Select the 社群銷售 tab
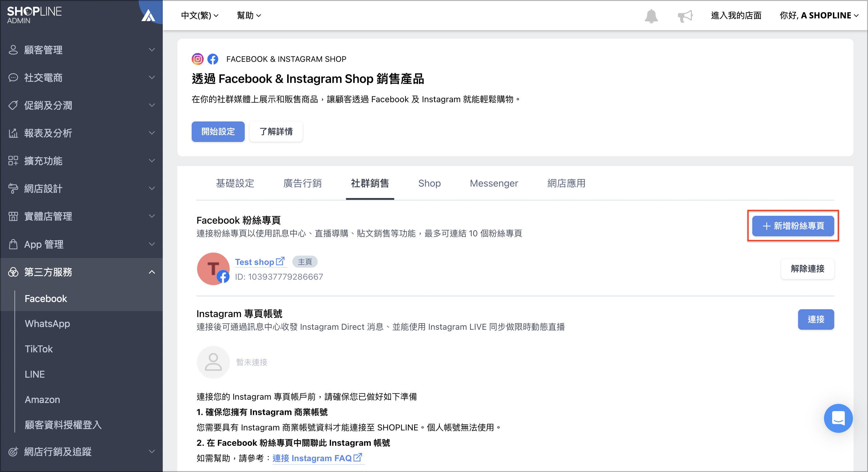The width and height of the screenshot is (868, 472). (370, 183)
